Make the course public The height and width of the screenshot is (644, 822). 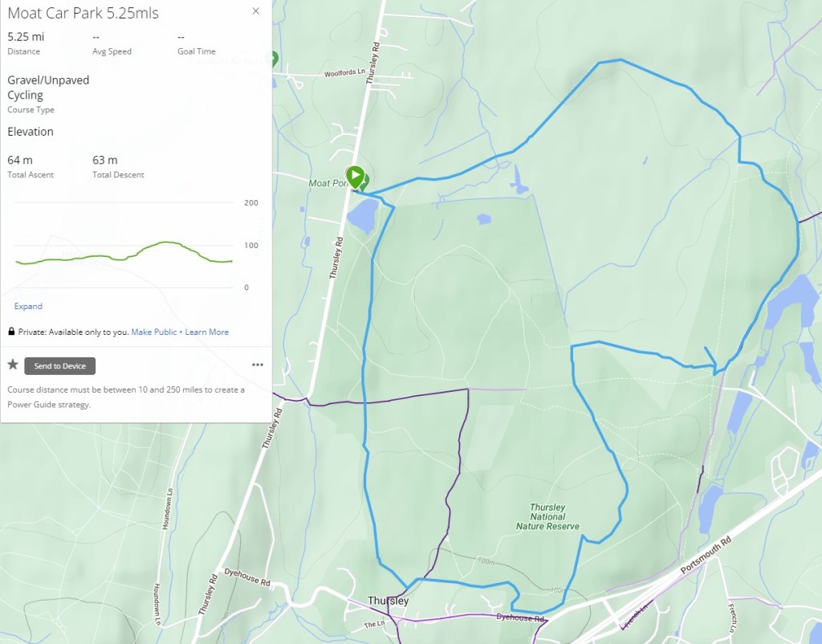(x=153, y=332)
